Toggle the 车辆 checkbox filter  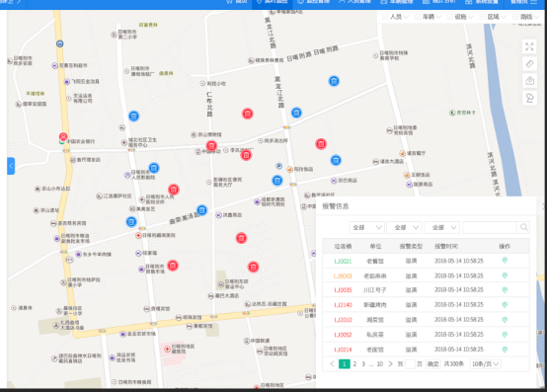(418, 17)
